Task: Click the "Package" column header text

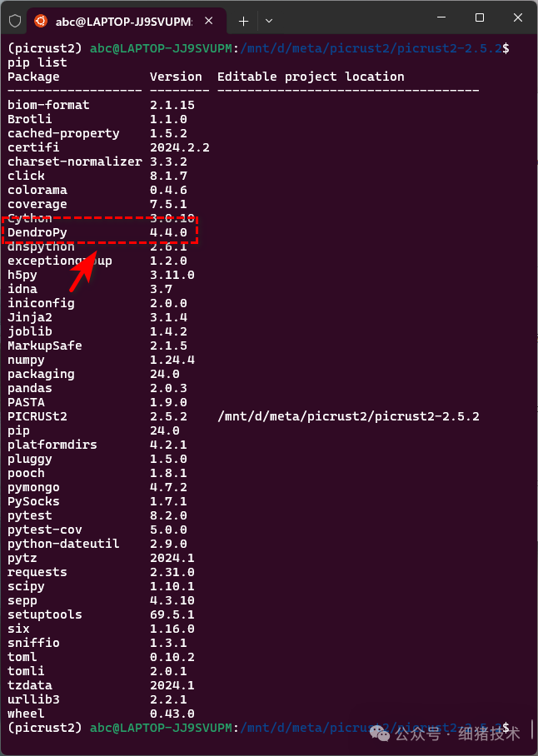Action: pyautogui.click(x=33, y=77)
